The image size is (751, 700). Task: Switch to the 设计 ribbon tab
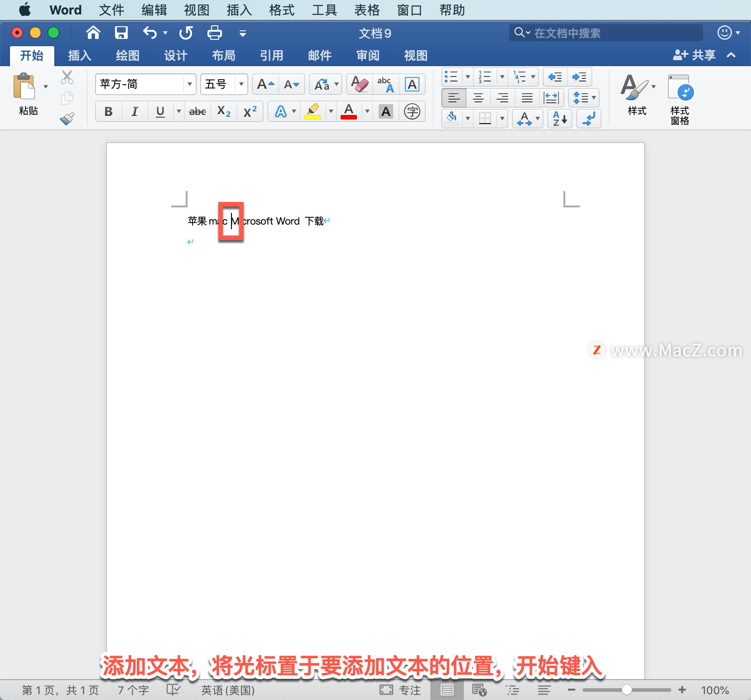pos(176,56)
